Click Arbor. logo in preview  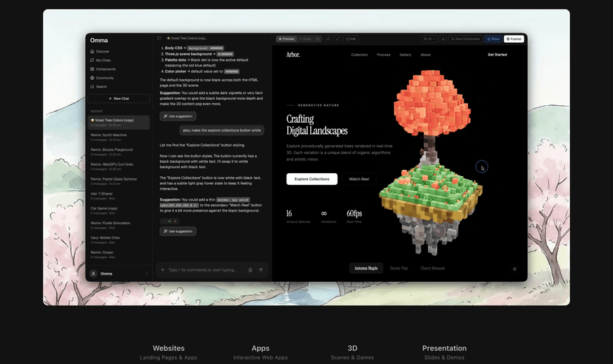293,55
